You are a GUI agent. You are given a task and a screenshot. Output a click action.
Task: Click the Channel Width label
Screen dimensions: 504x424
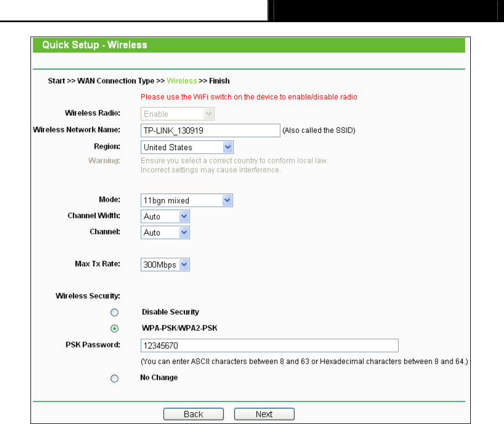pyautogui.click(x=94, y=216)
